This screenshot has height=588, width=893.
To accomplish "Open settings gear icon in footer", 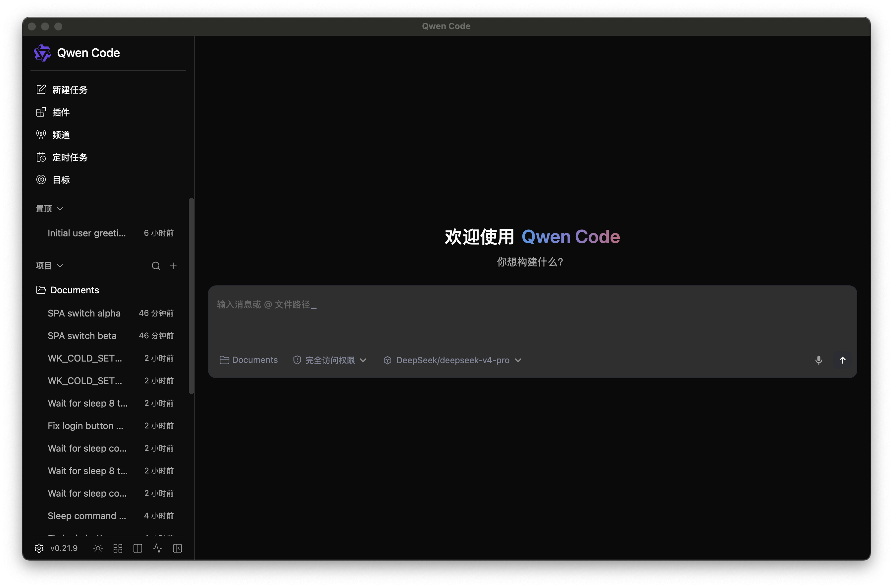I will (x=39, y=548).
